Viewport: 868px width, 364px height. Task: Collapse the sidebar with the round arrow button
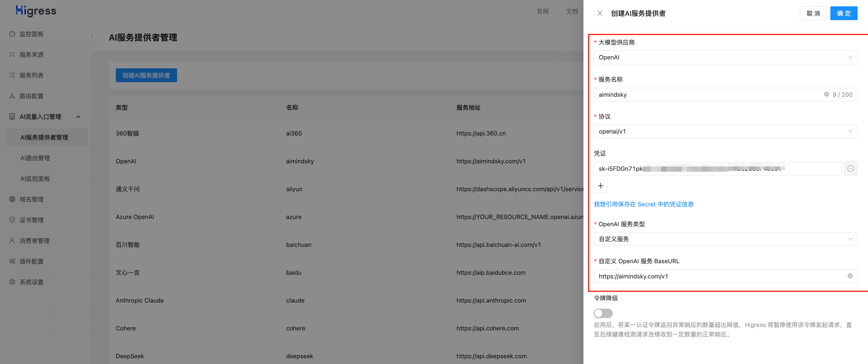tap(92, 36)
